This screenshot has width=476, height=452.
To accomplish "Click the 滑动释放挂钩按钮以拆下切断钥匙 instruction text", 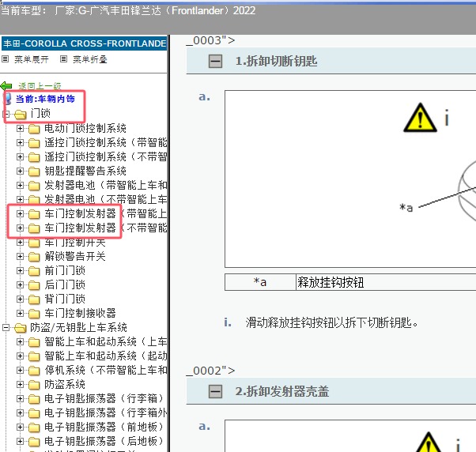I will tap(332, 322).
